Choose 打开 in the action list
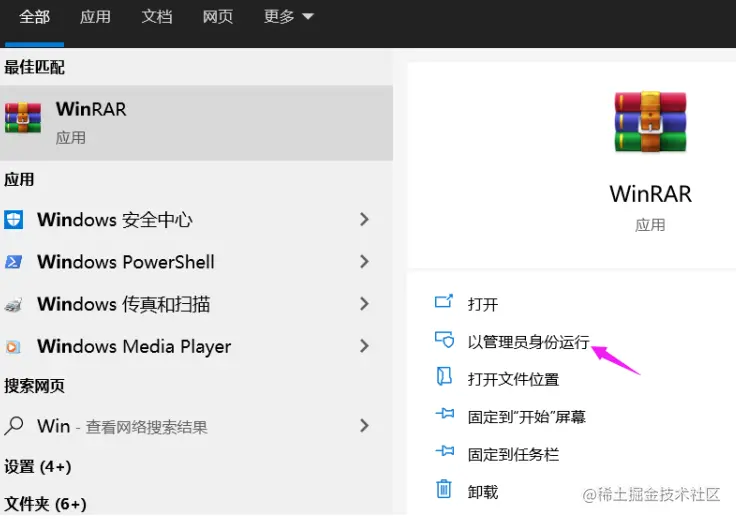The height and width of the screenshot is (519, 736). pyautogui.click(x=483, y=304)
